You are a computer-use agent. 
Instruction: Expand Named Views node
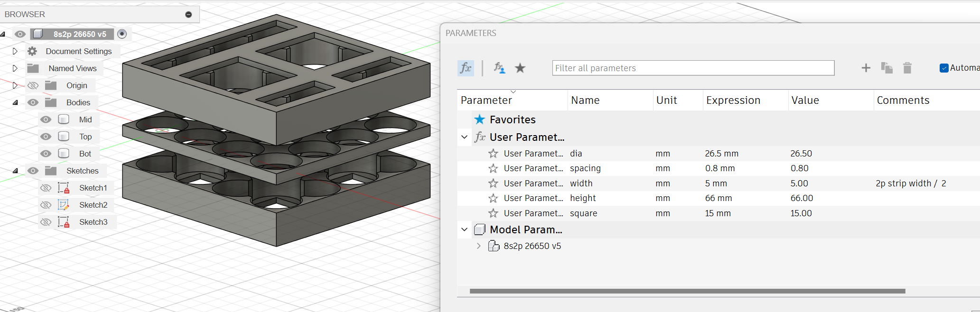[x=15, y=68]
